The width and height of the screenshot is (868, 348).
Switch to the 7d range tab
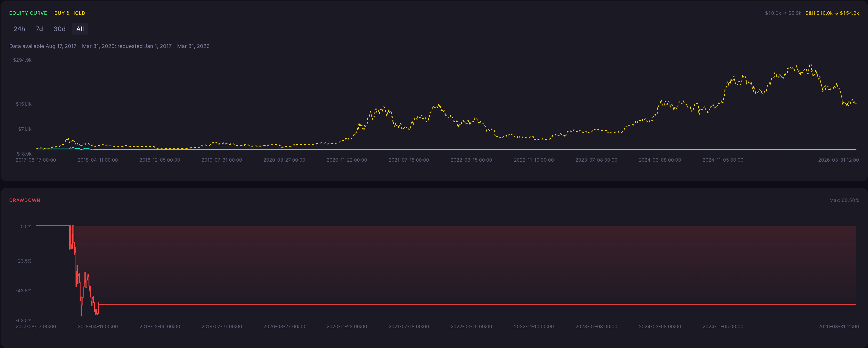pyautogui.click(x=39, y=29)
